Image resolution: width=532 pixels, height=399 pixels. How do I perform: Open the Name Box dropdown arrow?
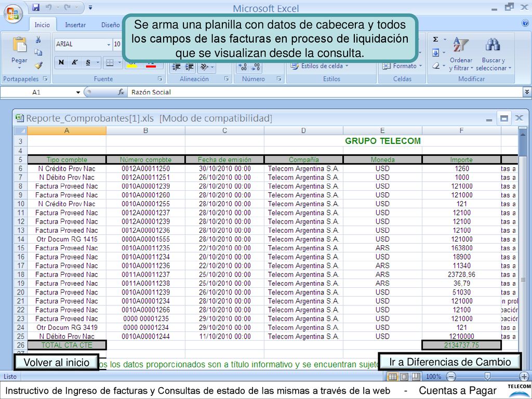pyautogui.click(x=78, y=92)
